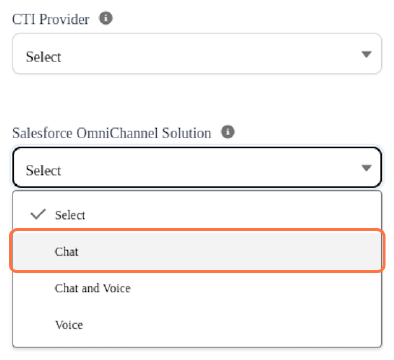Click the focused OmniChannel Solution select box
Screen dimensions: 394x360
[197, 167]
